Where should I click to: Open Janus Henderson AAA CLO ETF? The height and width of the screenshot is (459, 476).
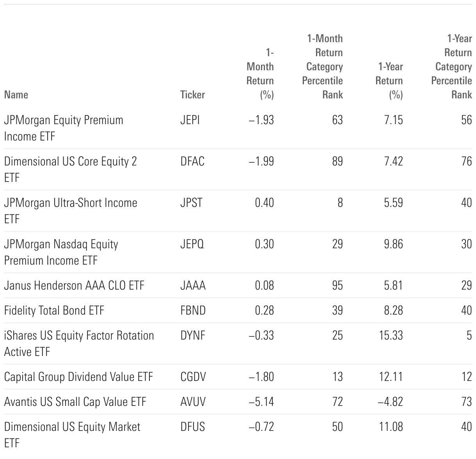pos(74,286)
